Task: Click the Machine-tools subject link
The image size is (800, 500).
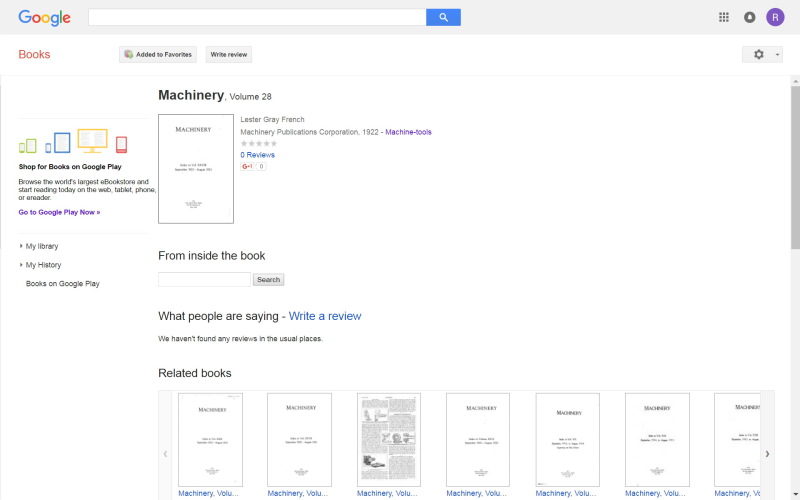Action: [408, 132]
